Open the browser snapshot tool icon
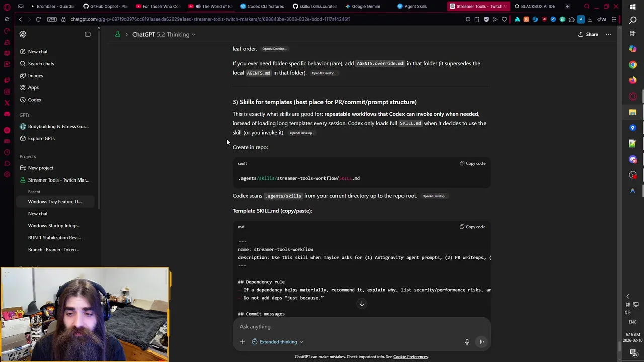 click(477, 19)
